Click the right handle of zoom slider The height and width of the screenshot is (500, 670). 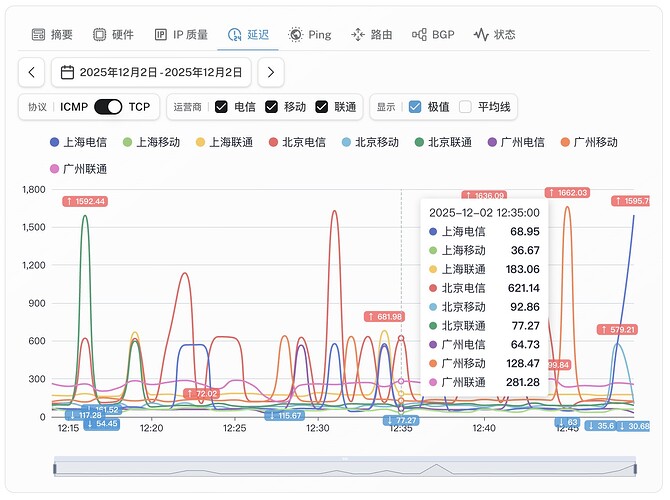635,469
